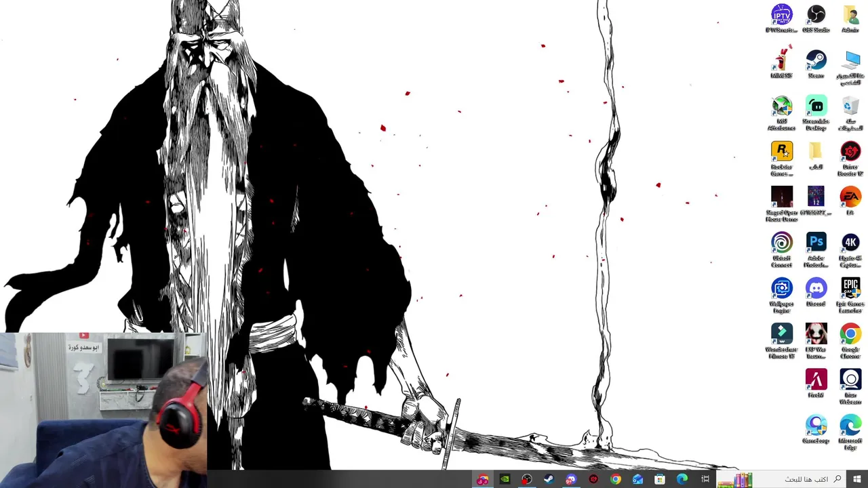The width and height of the screenshot is (868, 488).
Task: Open the Elgato 4K Capture shortcut
Action: pos(850,249)
